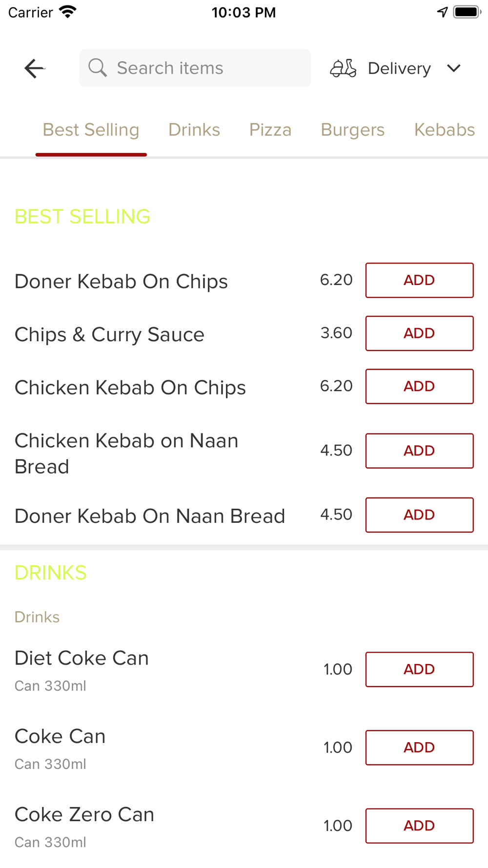Select the Kebabs tab

tap(445, 130)
